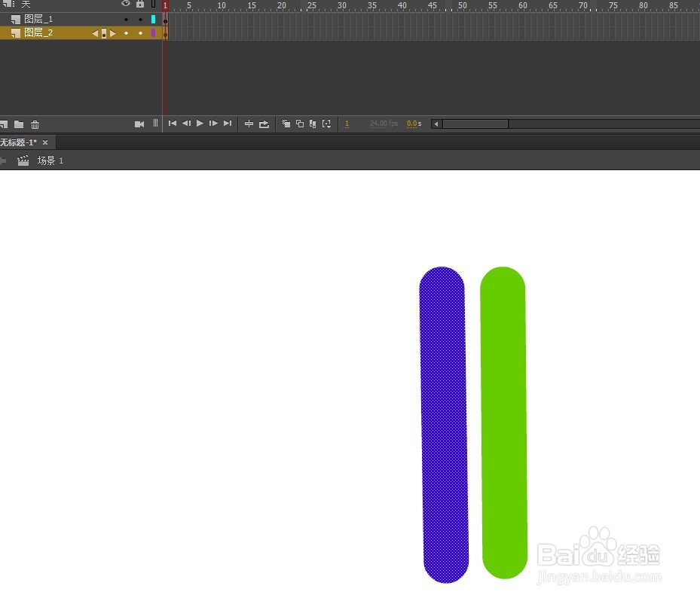Enable onion skin outlines icon
The width and height of the screenshot is (700, 601).
[300, 124]
